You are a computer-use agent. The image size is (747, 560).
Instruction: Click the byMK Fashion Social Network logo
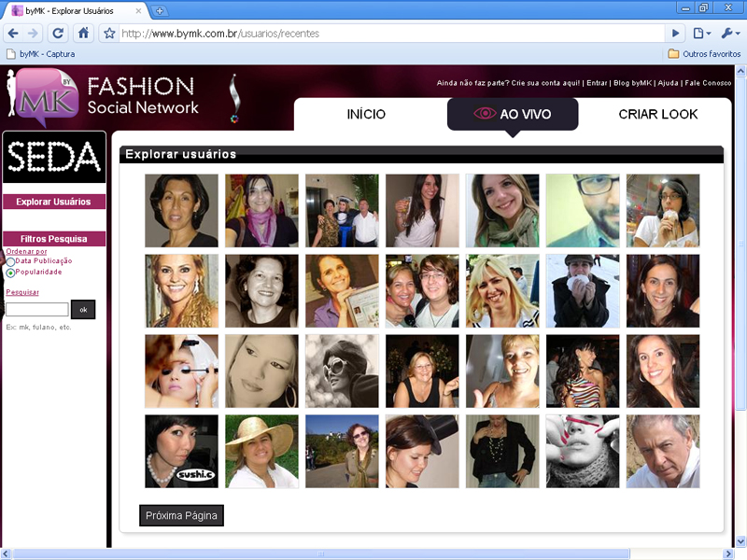click(x=103, y=95)
